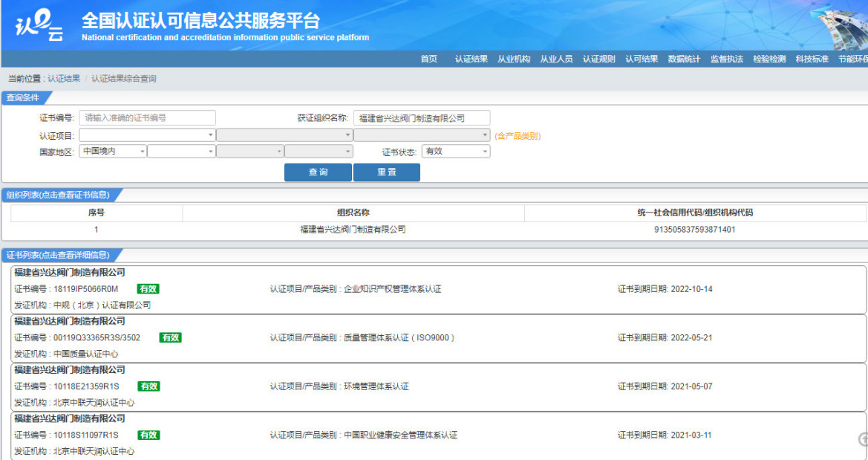Click the 统一社会信用代码/组织机构代码 column header
The width and height of the screenshot is (868, 460).
695,213
